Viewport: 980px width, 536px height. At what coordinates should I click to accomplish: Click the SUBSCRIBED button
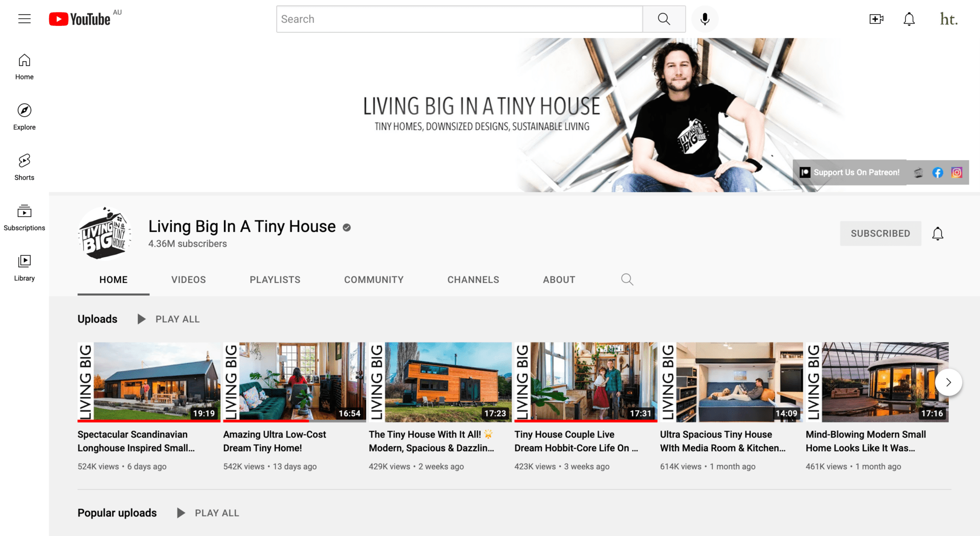(x=880, y=233)
